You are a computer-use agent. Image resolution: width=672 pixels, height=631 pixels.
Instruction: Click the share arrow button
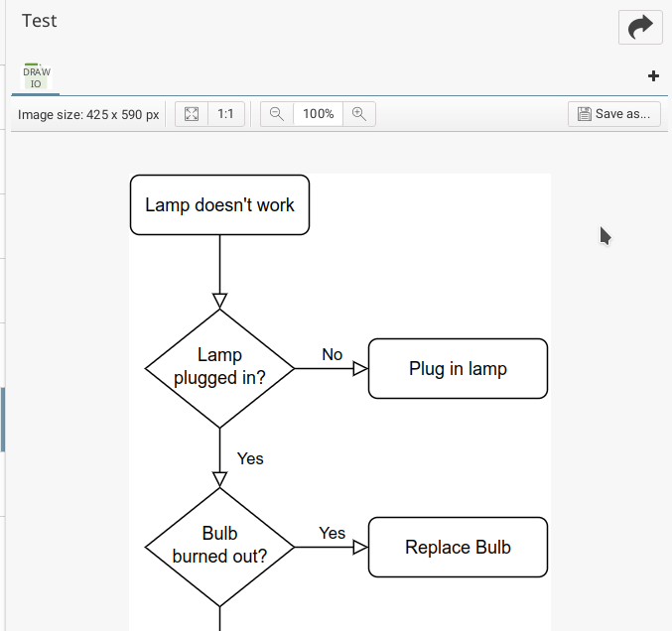[640, 27]
